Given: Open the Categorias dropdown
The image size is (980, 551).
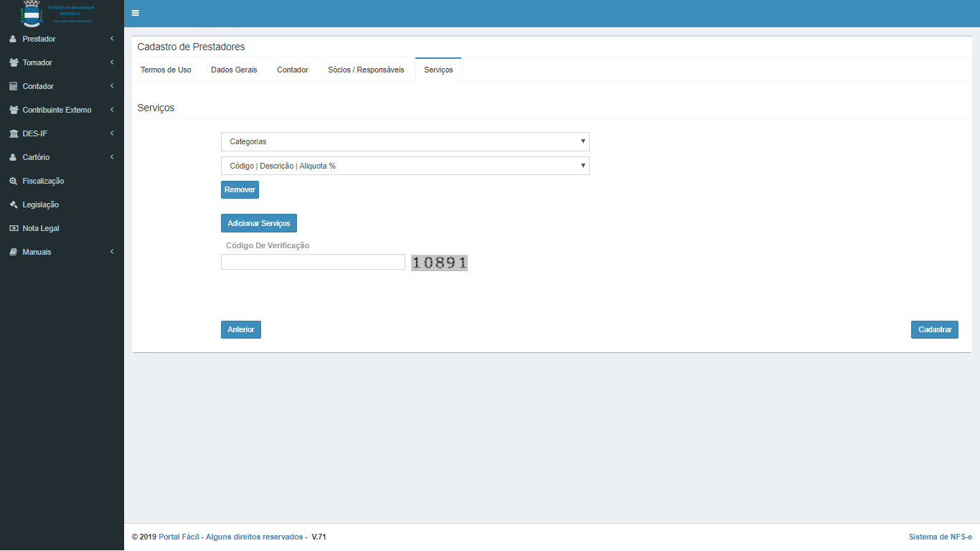Looking at the screenshot, I should click(405, 141).
